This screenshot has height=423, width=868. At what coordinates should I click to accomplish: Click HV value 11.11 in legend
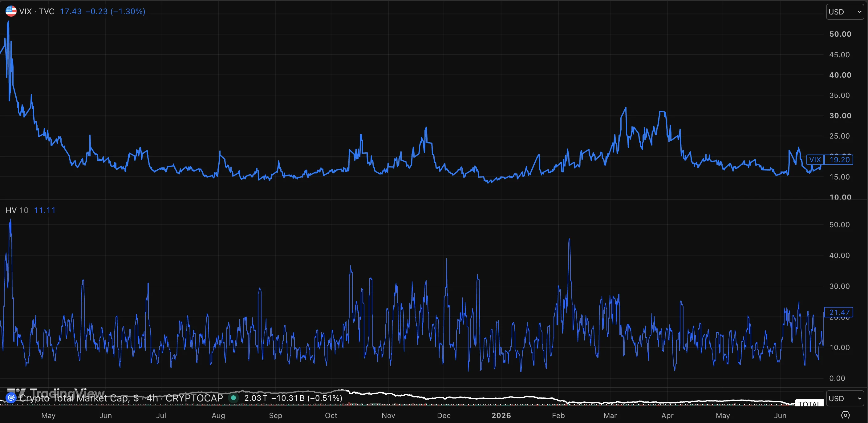(x=45, y=210)
